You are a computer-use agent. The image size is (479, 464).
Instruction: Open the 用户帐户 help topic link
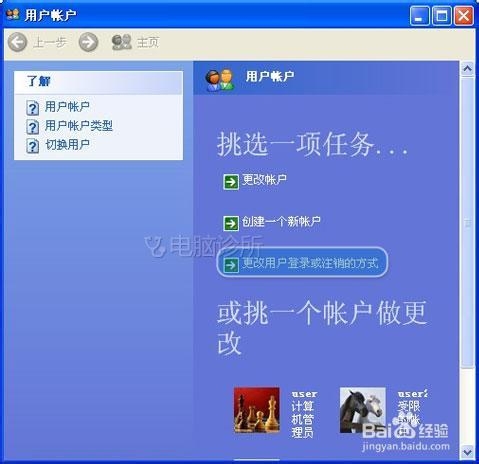67,107
